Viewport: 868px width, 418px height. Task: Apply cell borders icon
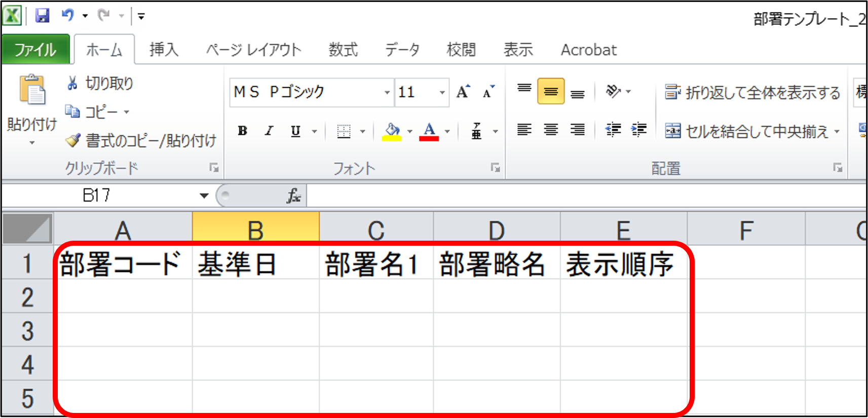[x=344, y=131]
